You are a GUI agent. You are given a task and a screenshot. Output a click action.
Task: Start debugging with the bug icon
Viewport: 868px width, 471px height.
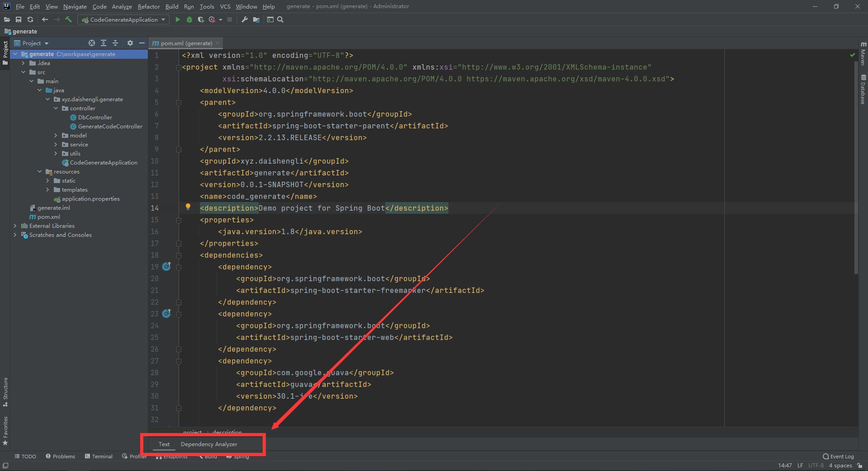tap(189, 19)
